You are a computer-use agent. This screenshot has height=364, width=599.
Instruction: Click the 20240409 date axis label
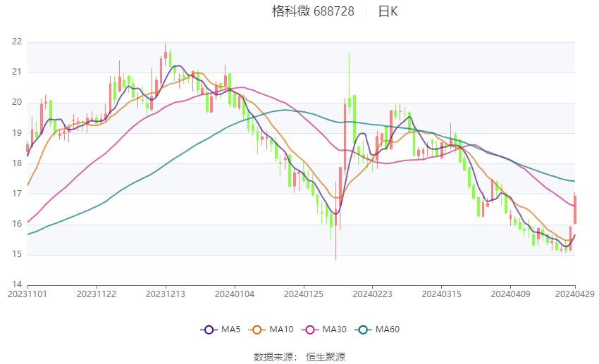[511, 294]
